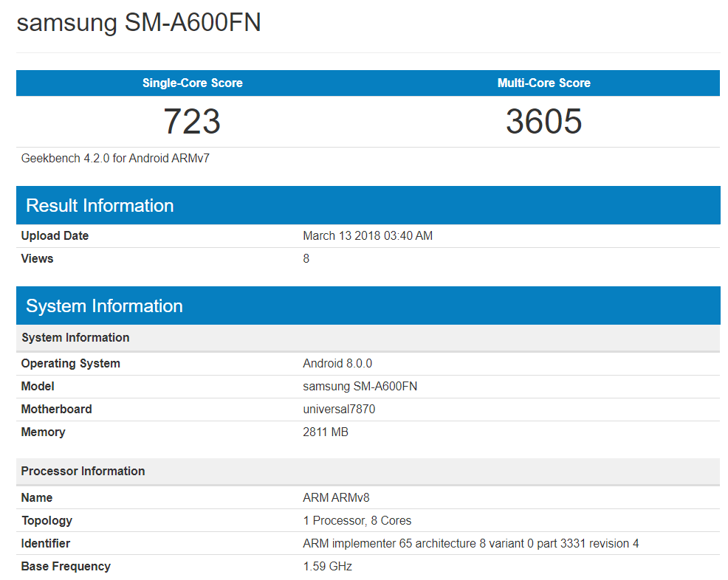Select the ARM ARMv8 processor name

tap(336, 497)
